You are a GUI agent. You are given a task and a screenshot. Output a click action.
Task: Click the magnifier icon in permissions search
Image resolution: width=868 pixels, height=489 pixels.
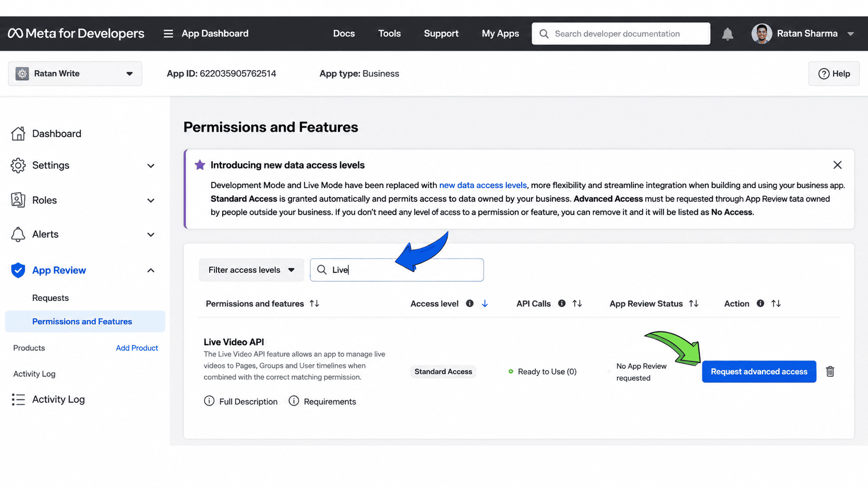click(x=322, y=270)
